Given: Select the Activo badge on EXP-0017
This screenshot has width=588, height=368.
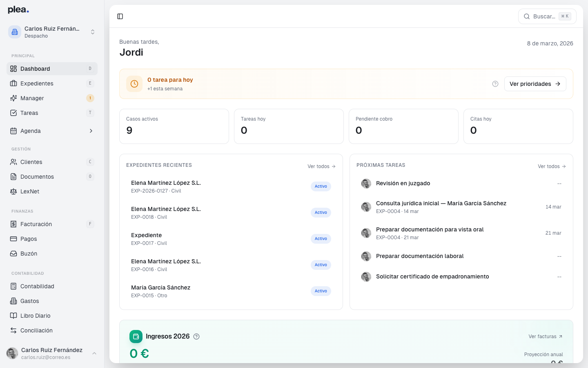Looking at the screenshot, I should point(321,238).
